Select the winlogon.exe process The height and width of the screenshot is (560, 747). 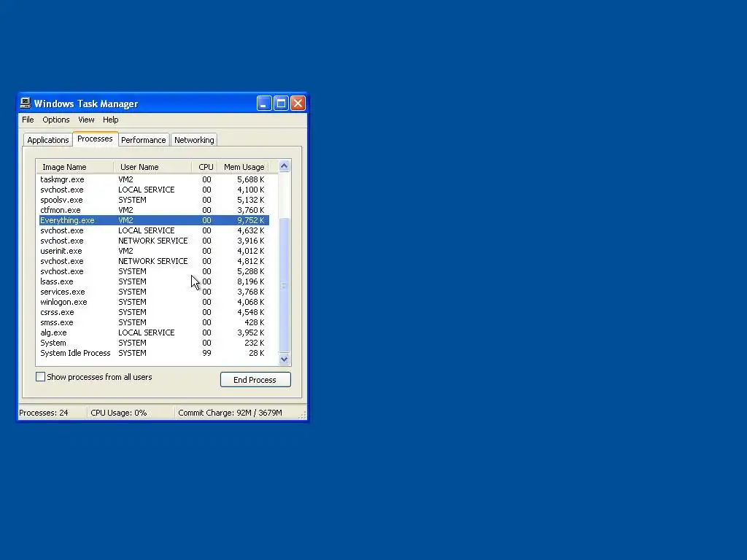(x=154, y=302)
